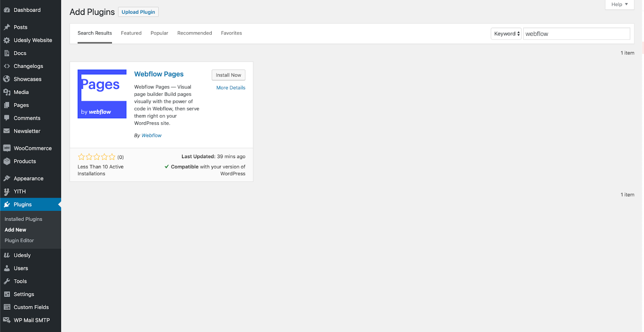This screenshot has width=644, height=332.
Task: Click the Posts pushpin icon
Action: [x=7, y=27]
